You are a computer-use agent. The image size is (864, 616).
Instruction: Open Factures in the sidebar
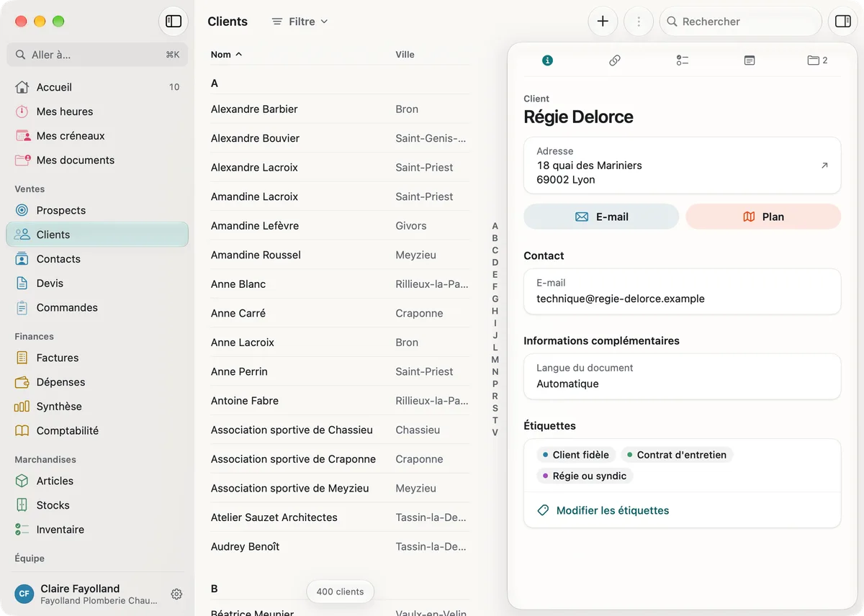[97, 358]
